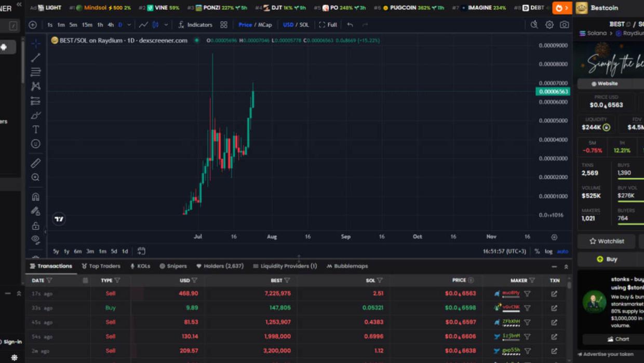This screenshot has width=644, height=363.
Task: Open the MAKER column filter
Action: click(x=532, y=280)
